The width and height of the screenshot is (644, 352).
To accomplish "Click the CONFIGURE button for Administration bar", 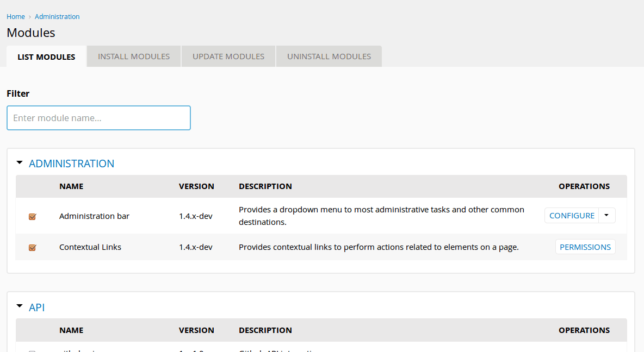I will tap(572, 215).
